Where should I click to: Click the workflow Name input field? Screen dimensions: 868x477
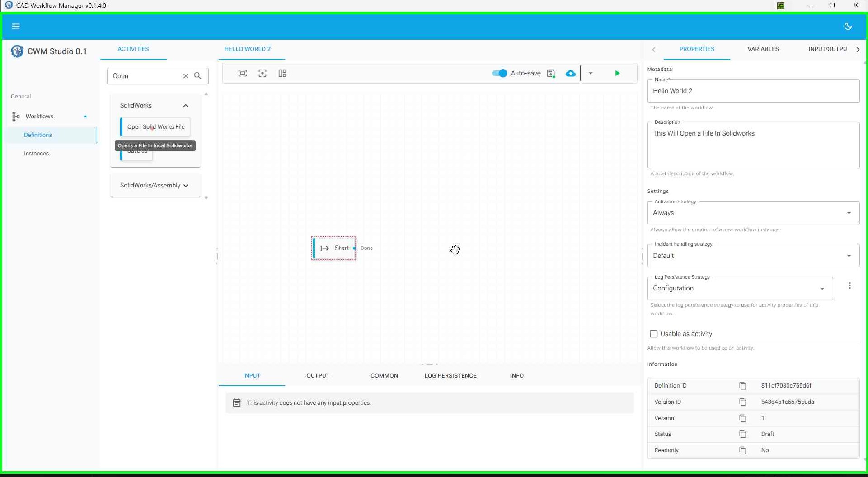[x=752, y=91]
